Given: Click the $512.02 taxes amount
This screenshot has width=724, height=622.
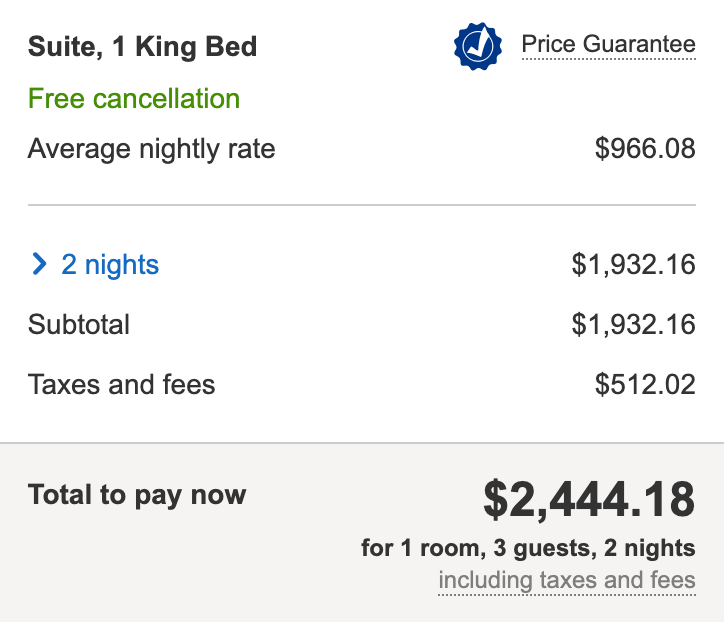Looking at the screenshot, I should (x=645, y=384).
